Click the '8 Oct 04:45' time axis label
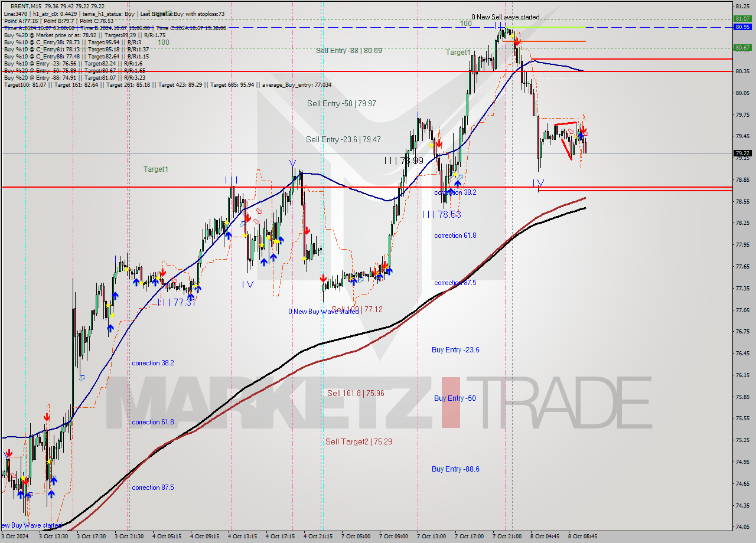The image size is (756, 543). point(545,537)
